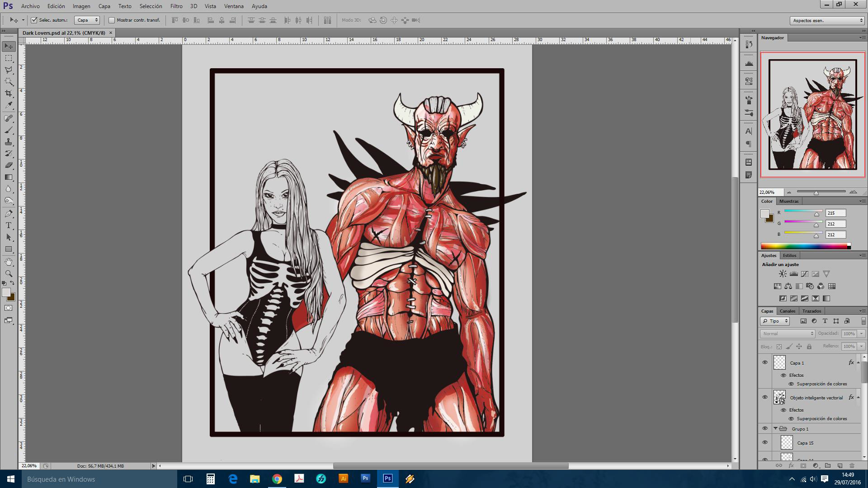The height and width of the screenshot is (488, 868).
Task: Click the delete layer trash icon
Action: 852,465
